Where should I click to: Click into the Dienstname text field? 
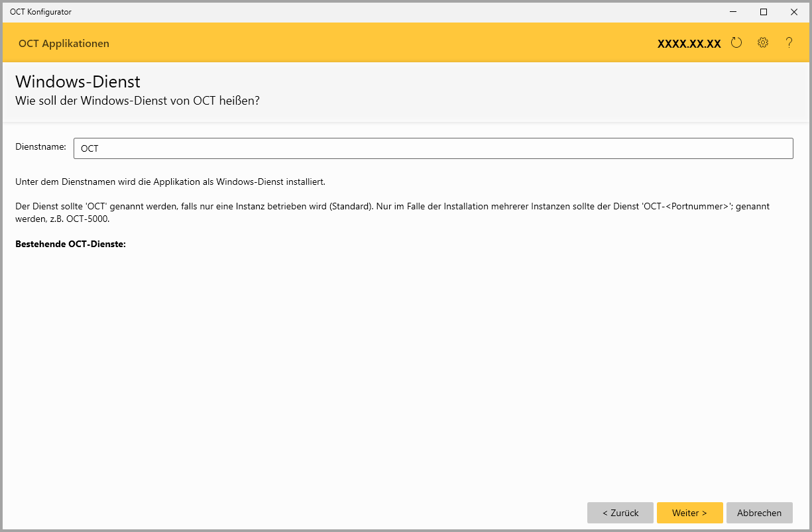(433, 148)
